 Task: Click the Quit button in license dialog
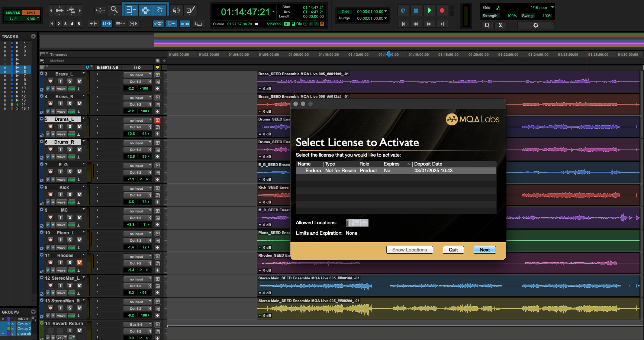coord(453,250)
